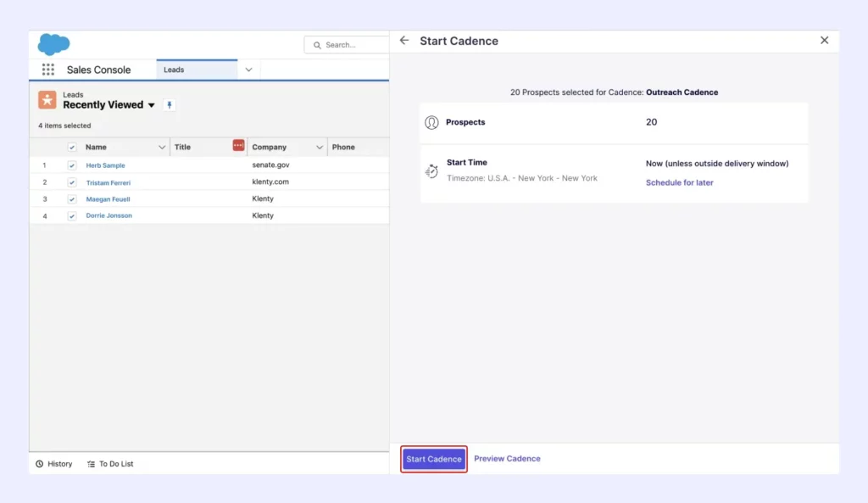The width and height of the screenshot is (868, 503).
Task: Click the red Klenty icon in Title column
Action: click(x=238, y=145)
